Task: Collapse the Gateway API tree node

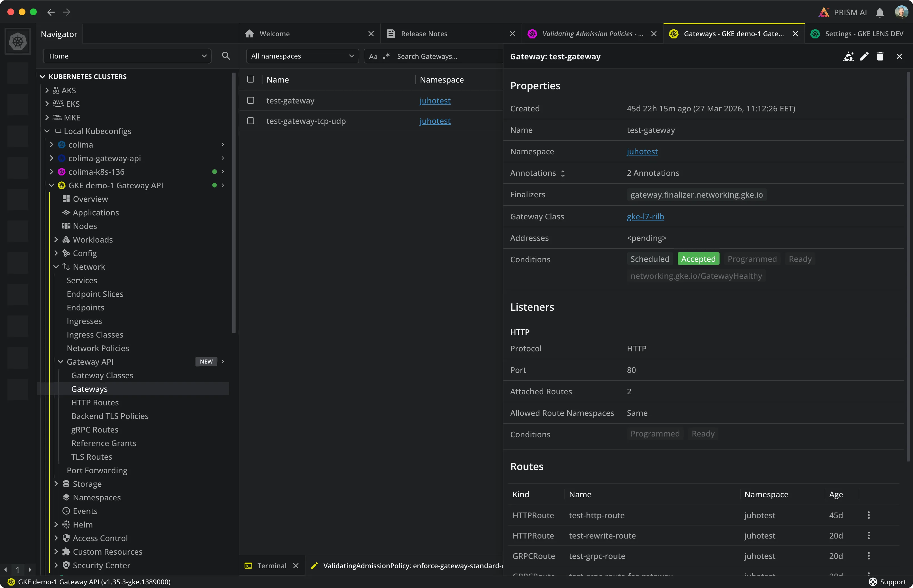Action: (x=61, y=362)
